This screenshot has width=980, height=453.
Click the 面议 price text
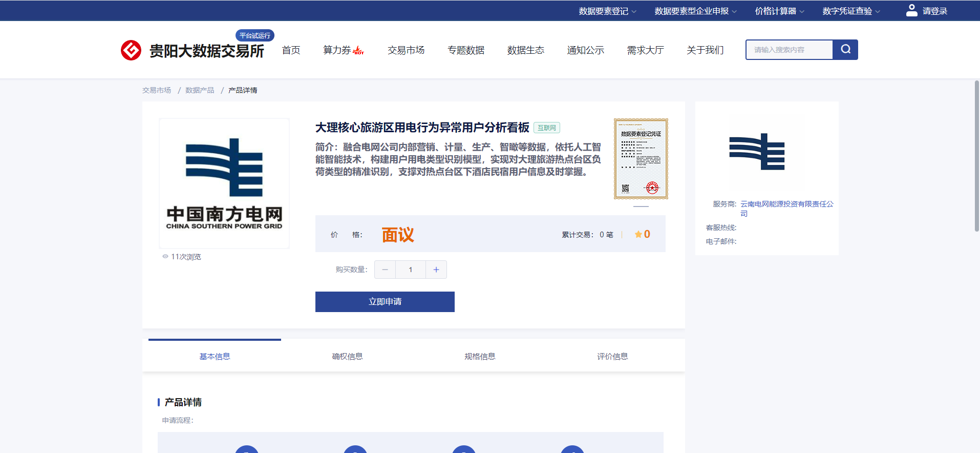tap(398, 235)
